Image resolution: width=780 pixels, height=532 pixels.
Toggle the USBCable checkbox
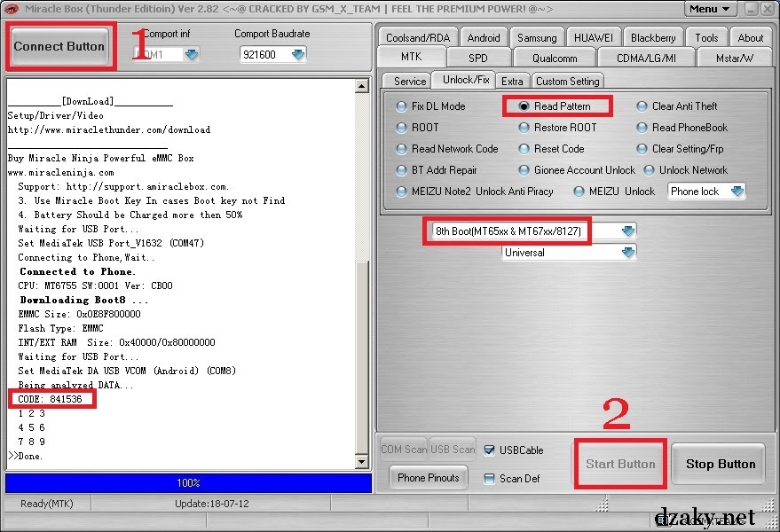click(490, 450)
